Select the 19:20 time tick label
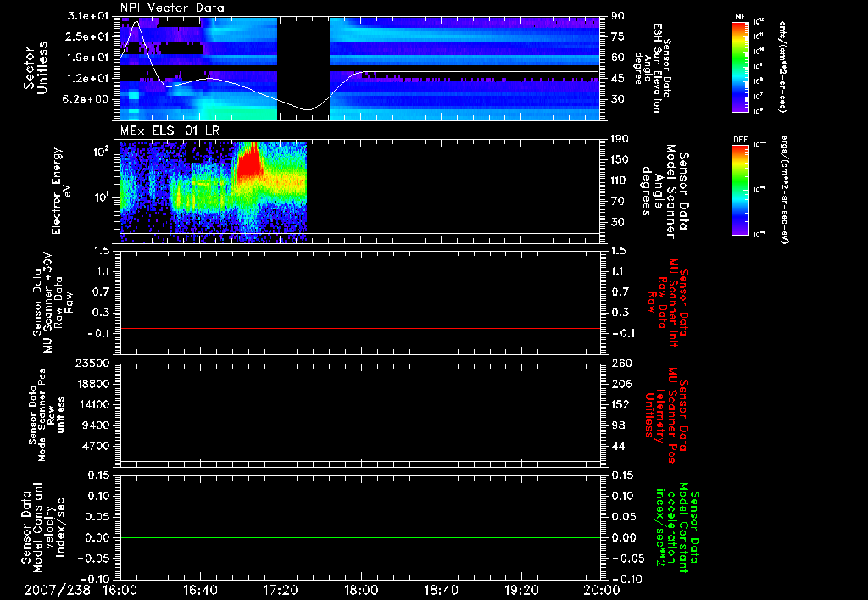 click(x=521, y=590)
